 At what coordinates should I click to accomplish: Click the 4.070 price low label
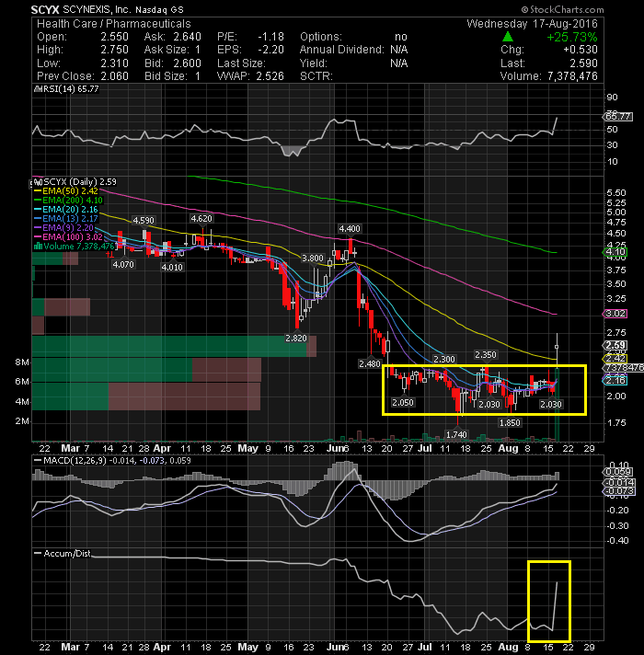123,264
